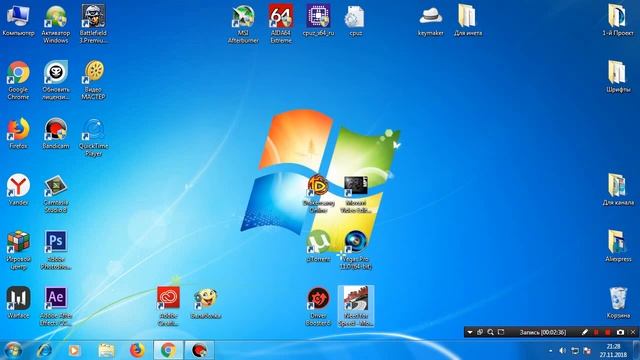Select the Видео МАСТЕР shortcut

click(x=93, y=80)
